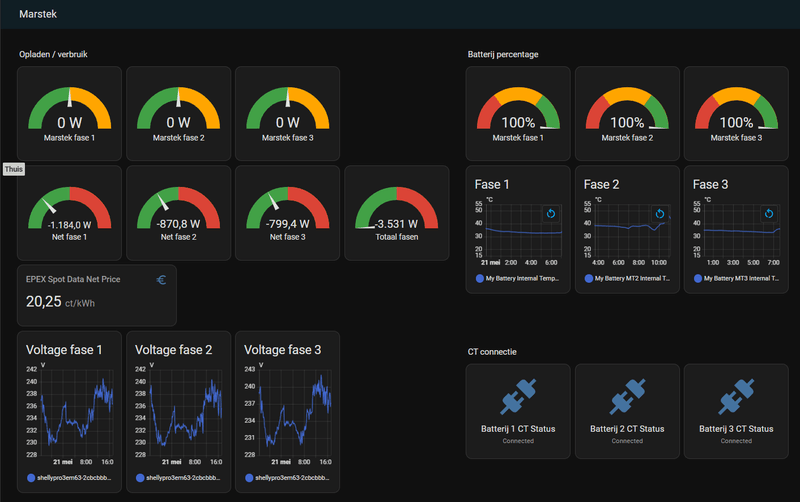
Task: Open Marstek fase 1 battery percentage gauge
Action: (x=518, y=114)
